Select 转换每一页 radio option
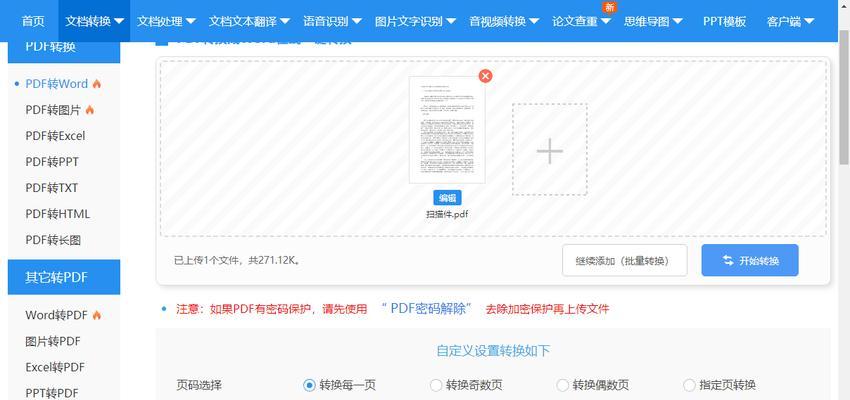This screenshot has width=850, height=400. (x=309, y=385)
